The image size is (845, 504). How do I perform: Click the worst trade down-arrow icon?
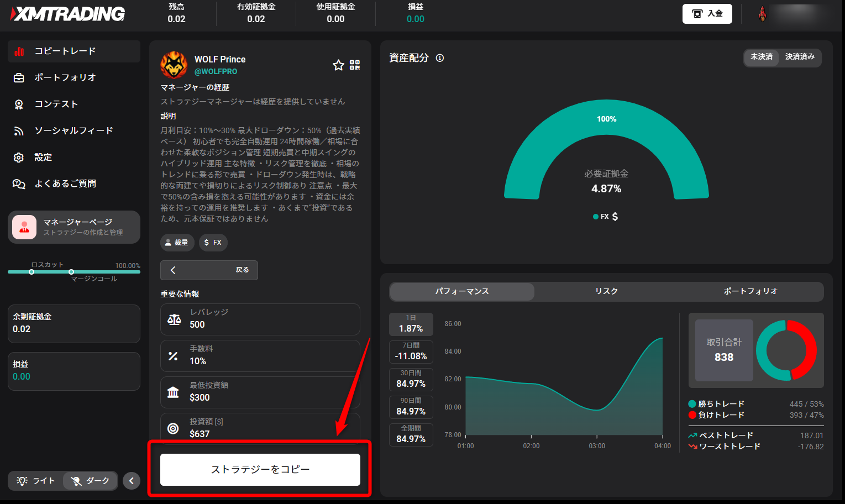click(x=692, y=447)
